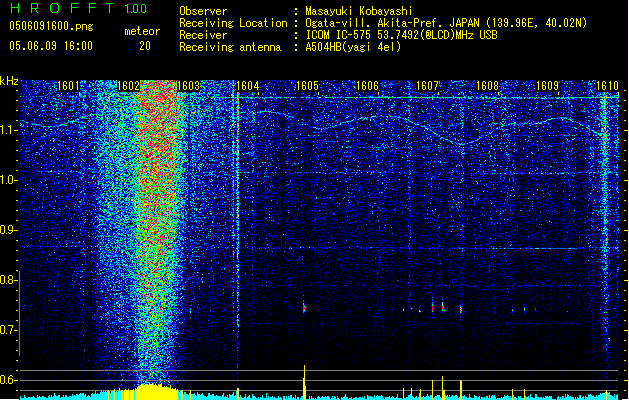Click the HROFFT 1.0.0 title text
Screen dimensions: 629x400
[78, 8]
